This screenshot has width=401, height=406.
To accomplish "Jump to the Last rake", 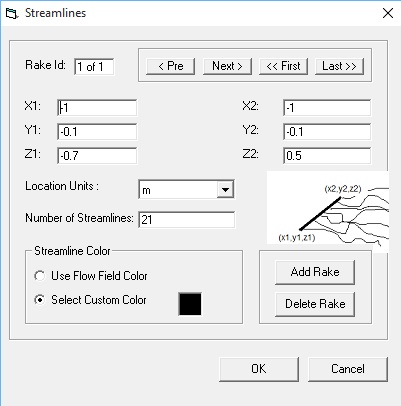I will (x=339, y=66).
